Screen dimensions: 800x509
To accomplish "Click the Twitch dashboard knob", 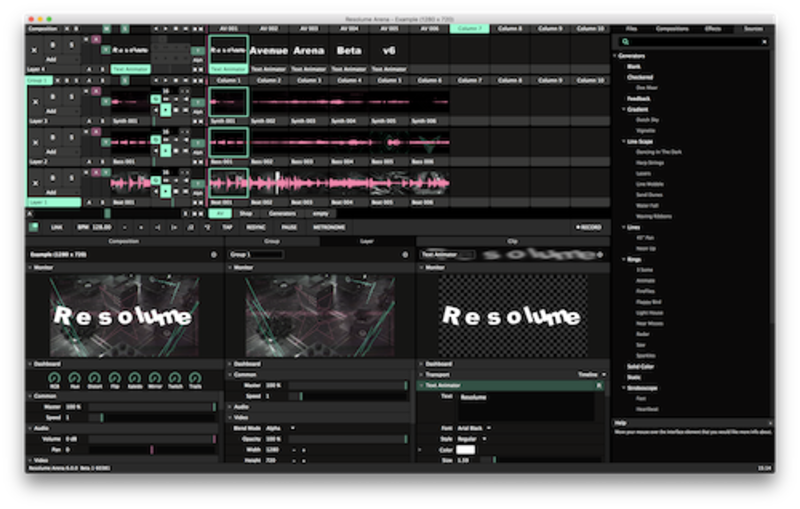I will pyautogui.click(x=174, y=376).
